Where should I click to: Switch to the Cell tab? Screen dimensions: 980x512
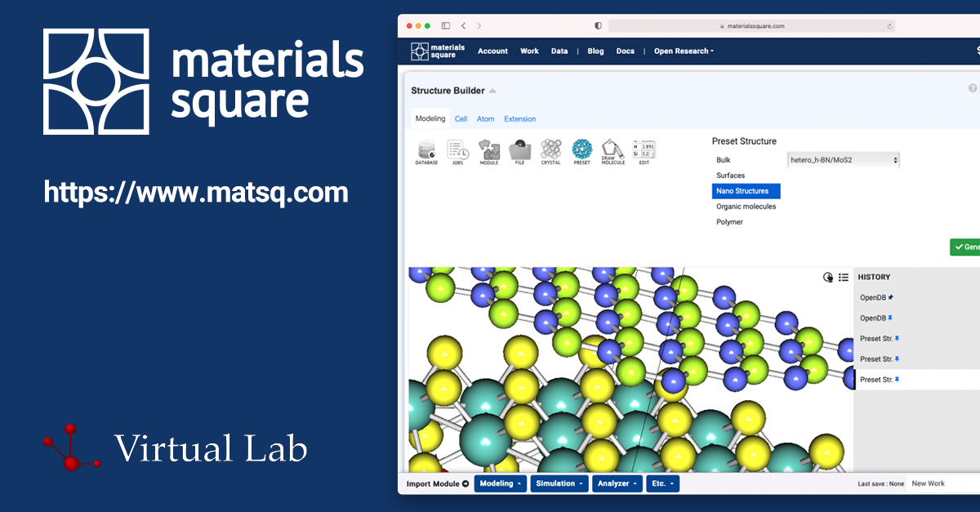click(x=461, y=118)
